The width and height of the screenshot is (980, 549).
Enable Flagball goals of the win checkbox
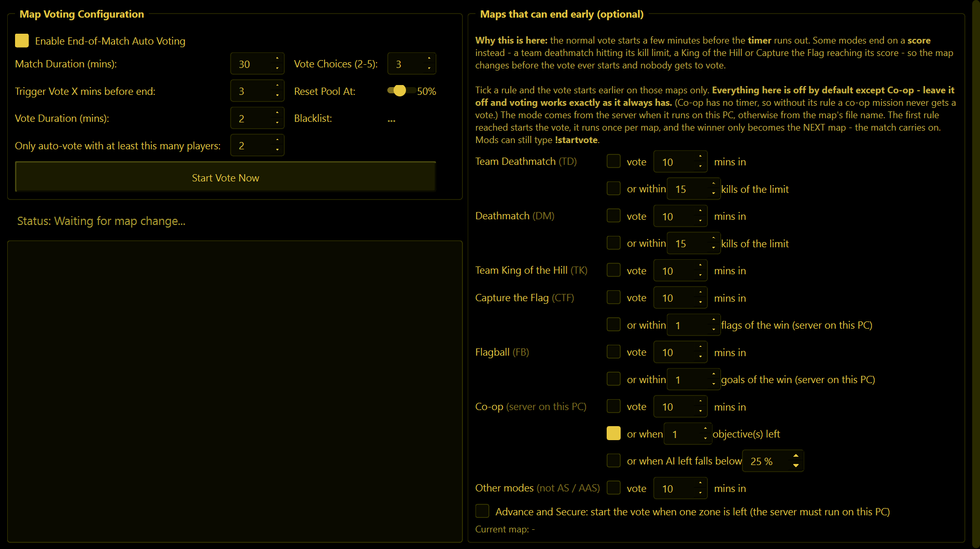613,379
